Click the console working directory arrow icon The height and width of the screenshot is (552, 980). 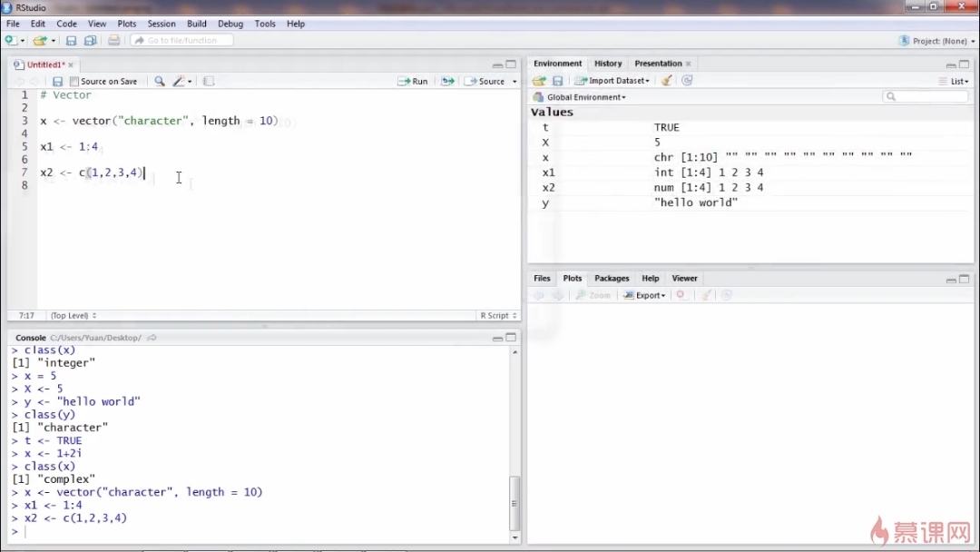[152, 338]
